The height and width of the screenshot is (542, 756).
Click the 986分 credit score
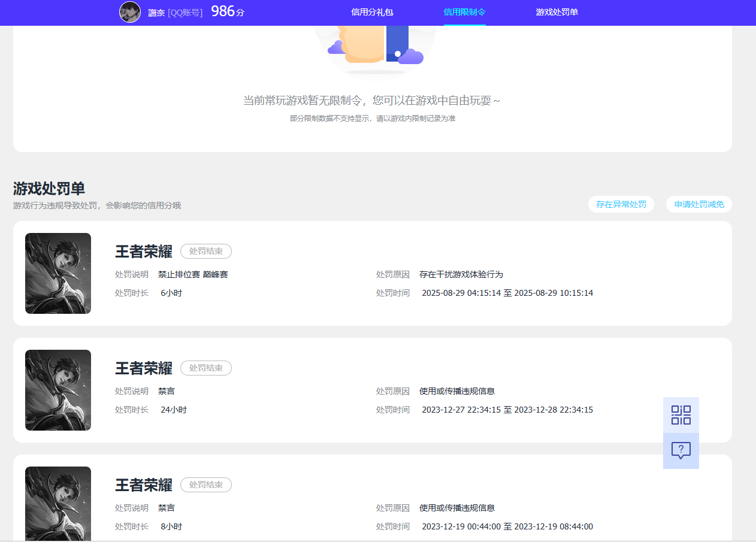click(x=228, y=11)
